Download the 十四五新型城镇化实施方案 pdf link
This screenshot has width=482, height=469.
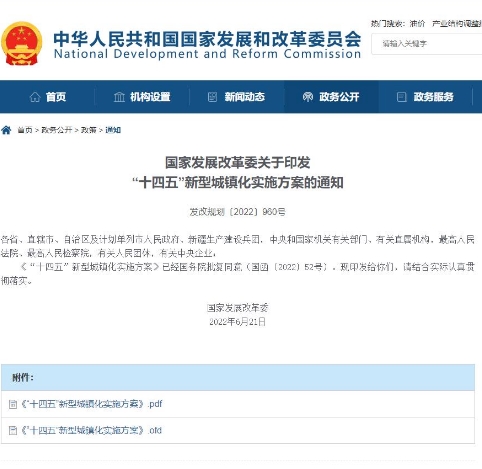coord(92,404)
